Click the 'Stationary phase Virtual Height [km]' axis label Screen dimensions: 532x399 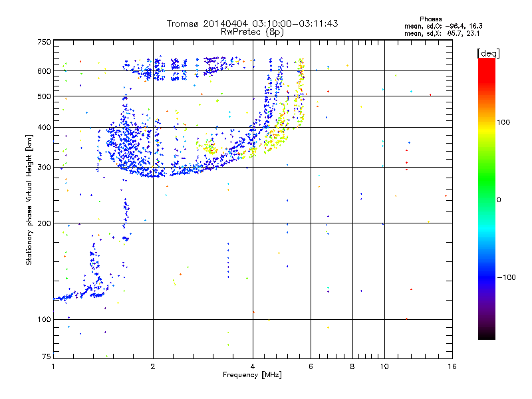[x=29, y=199]
